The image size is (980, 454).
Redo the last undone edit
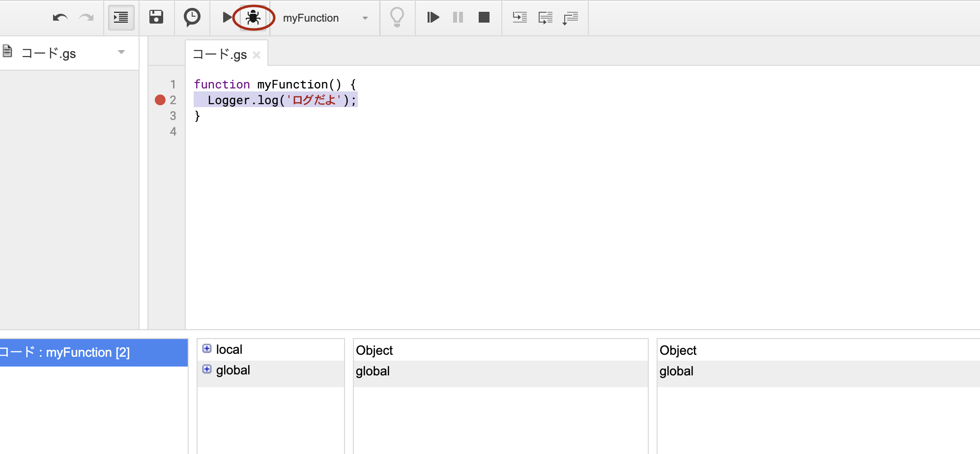(x=86, y=18)
